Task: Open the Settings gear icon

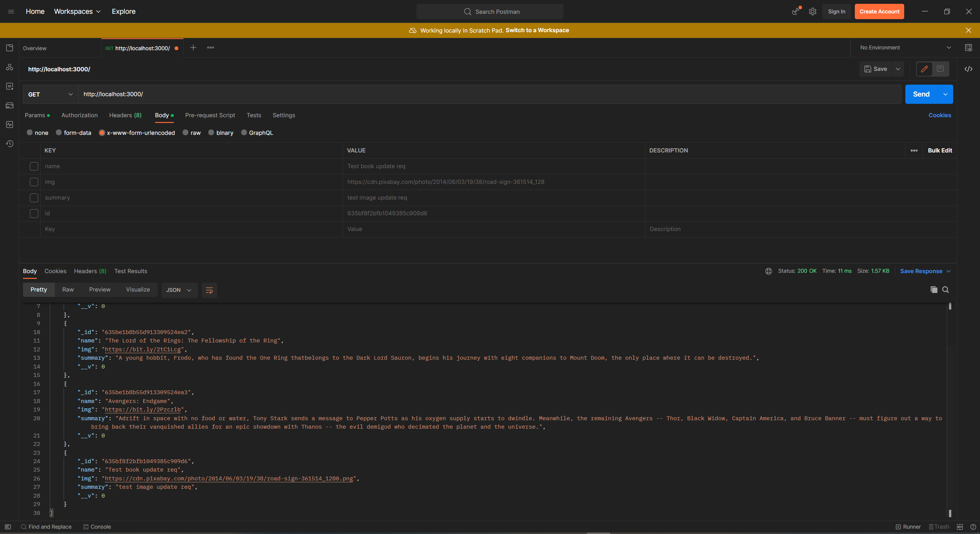Action: point(812,11)
